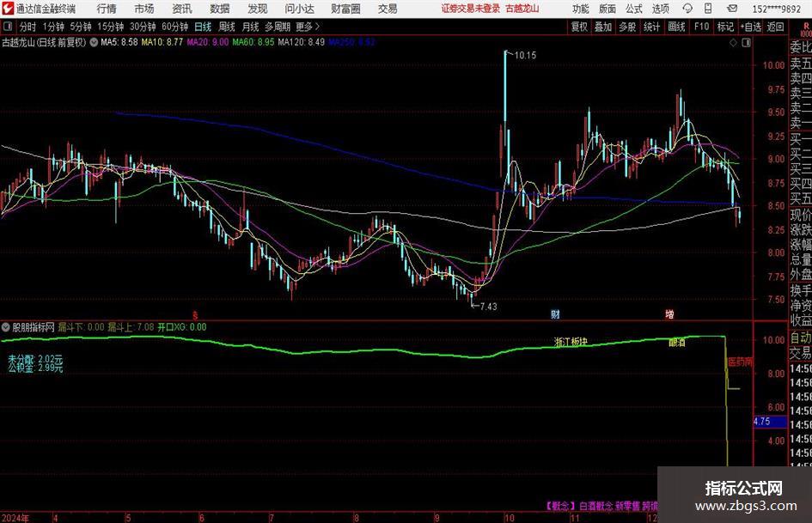Click 浙江板块 label on indicator chart
Image resolution: width=812 pixels, height=523 pixels.
point(571,343)
